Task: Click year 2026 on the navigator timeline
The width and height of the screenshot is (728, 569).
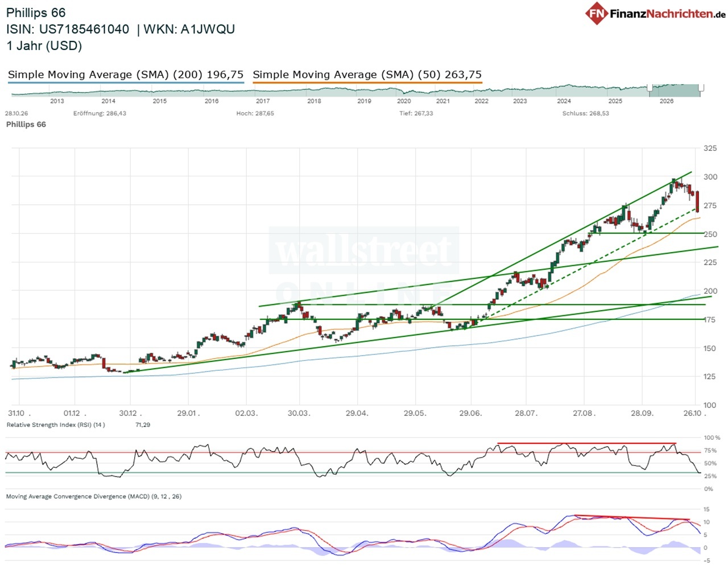Action: pos(667,101)
